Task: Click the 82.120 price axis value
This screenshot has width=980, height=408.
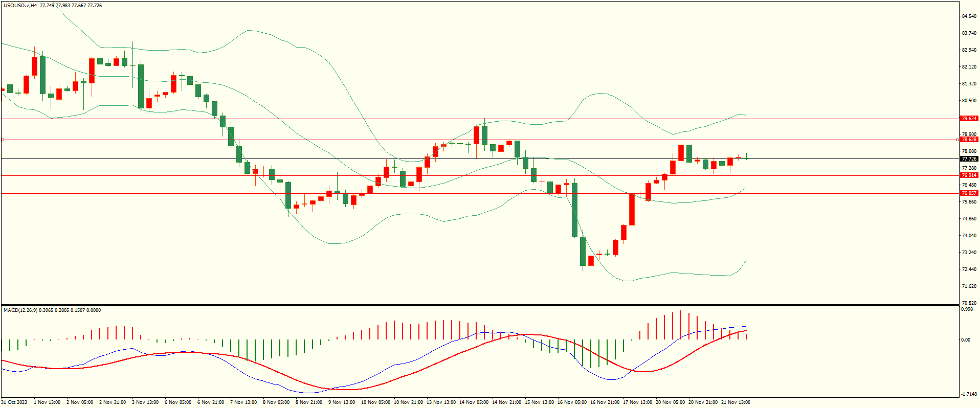Action: coord(969,67)
